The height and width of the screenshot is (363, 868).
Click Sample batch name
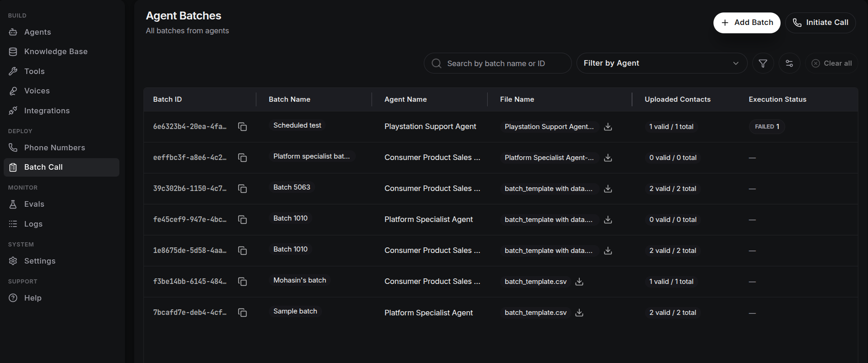tap(295, 311)
